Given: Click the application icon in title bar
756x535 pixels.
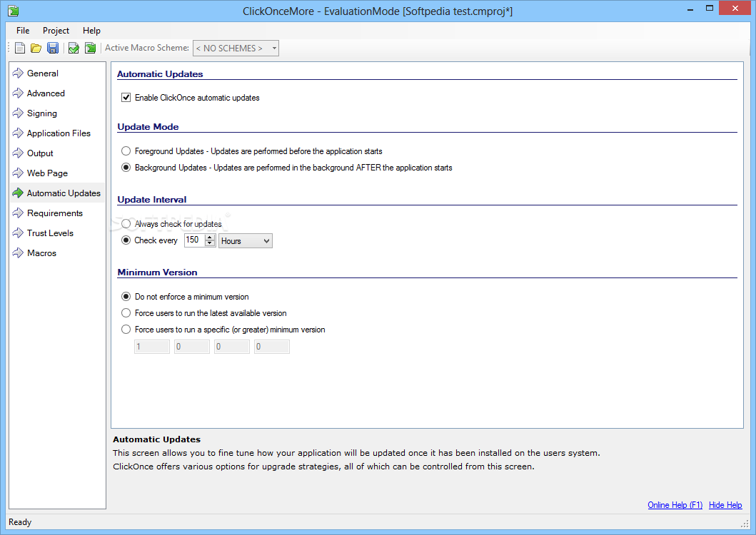Looking at the screenshot, I should 14,11.
